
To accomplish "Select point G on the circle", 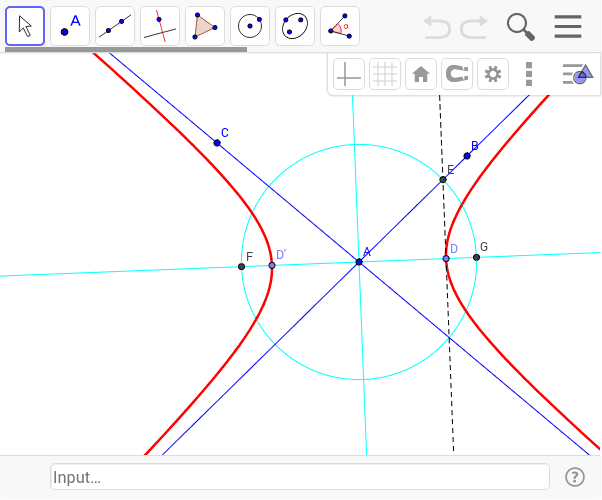I will point(476,257).
